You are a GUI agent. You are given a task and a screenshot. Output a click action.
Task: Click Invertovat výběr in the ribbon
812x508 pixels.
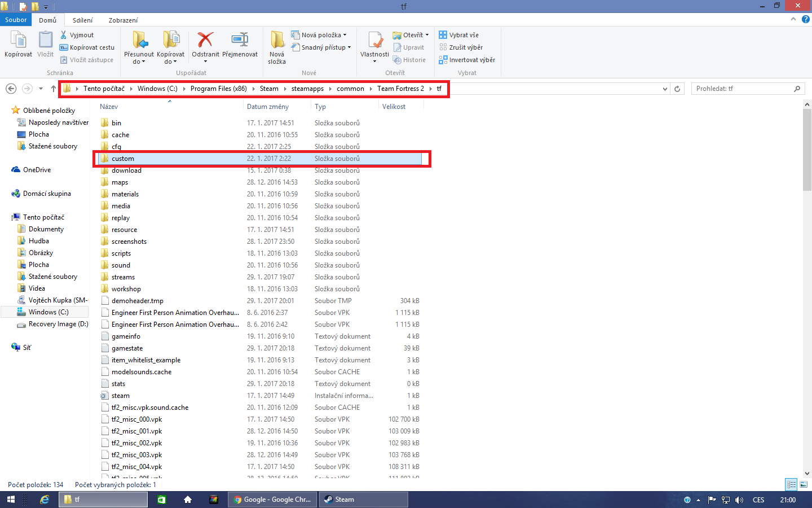point(467,60)
